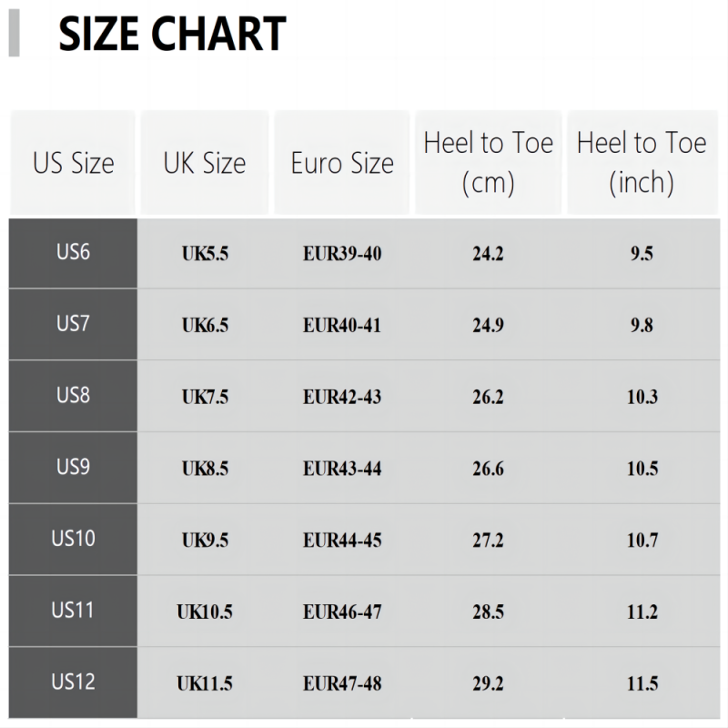
Task: Pick the US9 size cell
Action: [74, 467]
